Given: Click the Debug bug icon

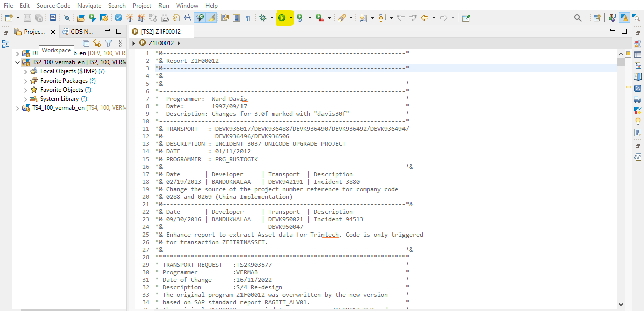Looking at the screenshot, I should click(x=263, y=18).
